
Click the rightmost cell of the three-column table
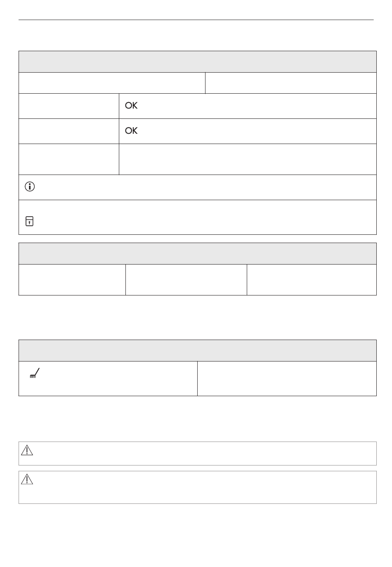pos(312,280)
